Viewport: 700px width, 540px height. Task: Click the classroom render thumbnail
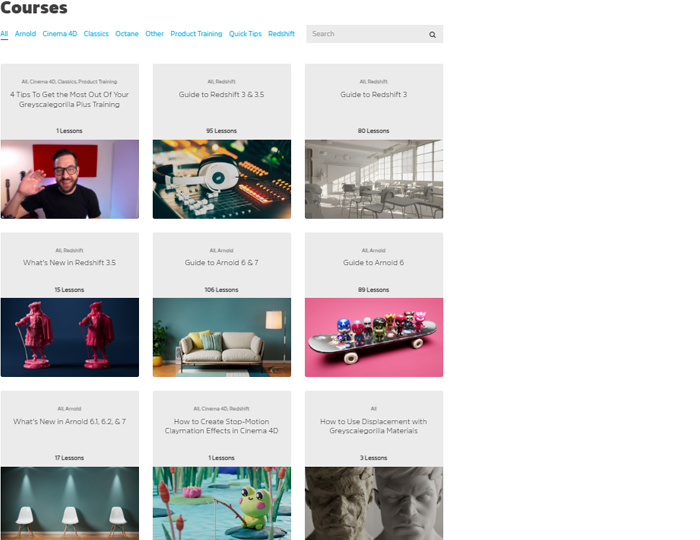(x=374, y=179)
